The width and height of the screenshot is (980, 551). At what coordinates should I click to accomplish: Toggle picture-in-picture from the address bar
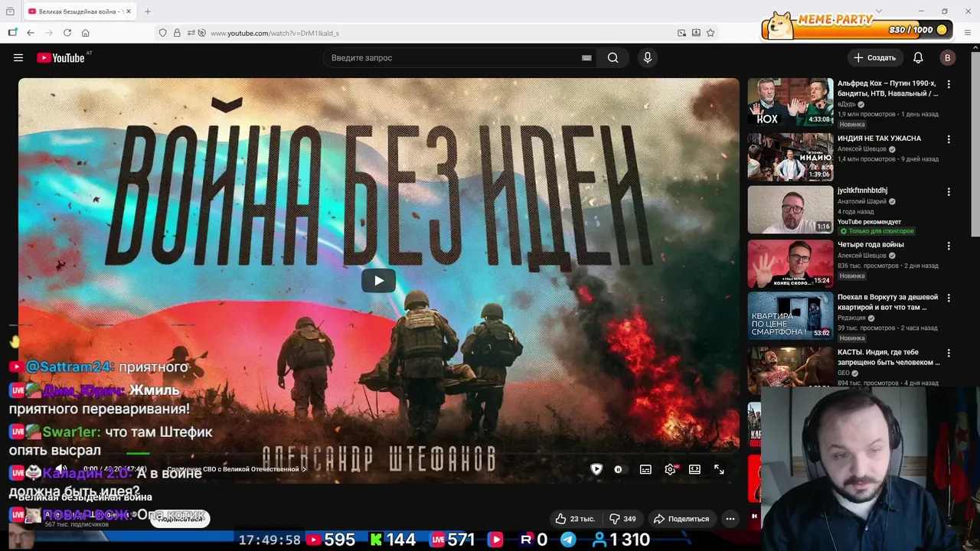coord(681,33)
